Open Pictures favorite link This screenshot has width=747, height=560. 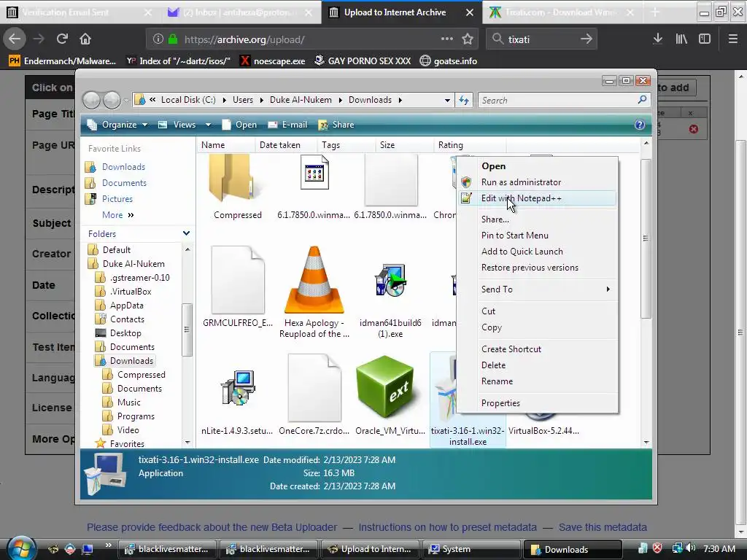[117, 199]
